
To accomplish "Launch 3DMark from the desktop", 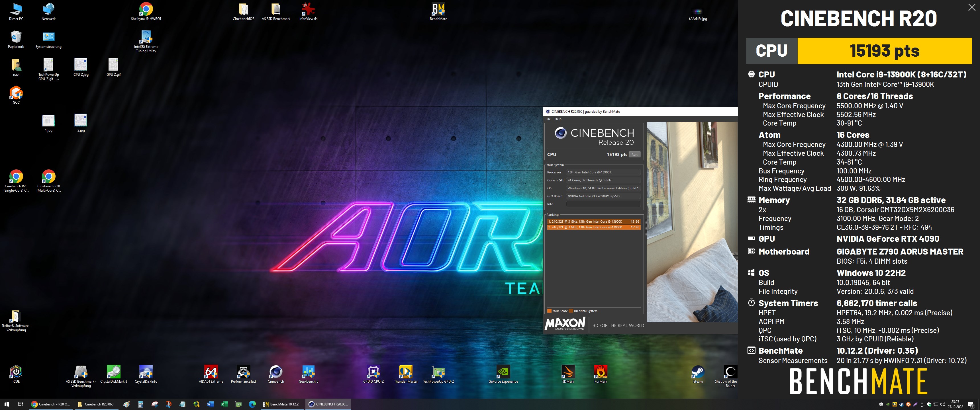I will pyautogui.click(x=568, y=374).
